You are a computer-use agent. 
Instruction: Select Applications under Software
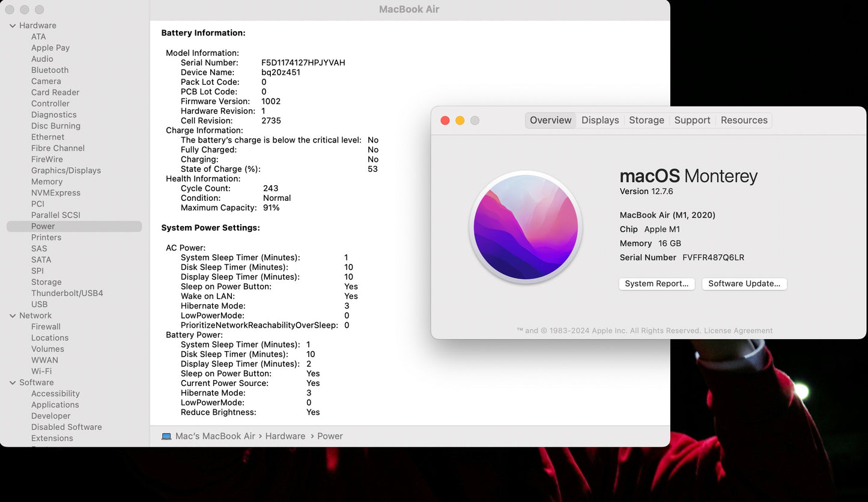pyautogui.click(x=55, y=405)
